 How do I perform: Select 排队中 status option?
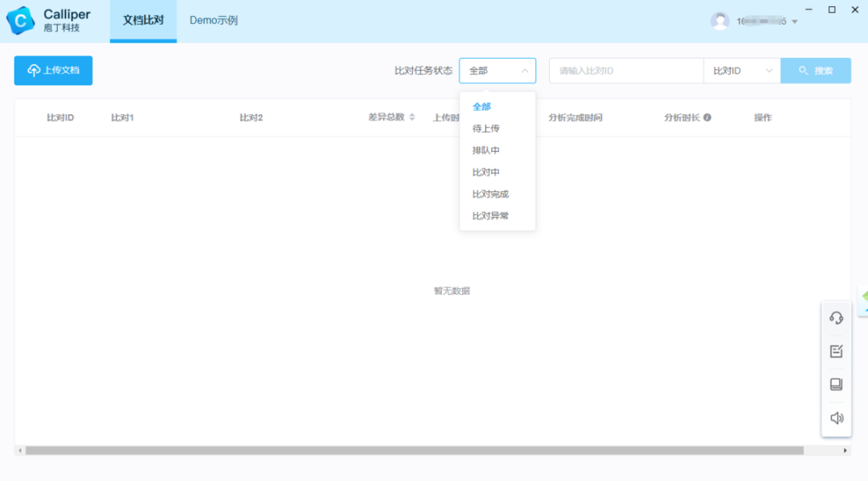[497, 150]
